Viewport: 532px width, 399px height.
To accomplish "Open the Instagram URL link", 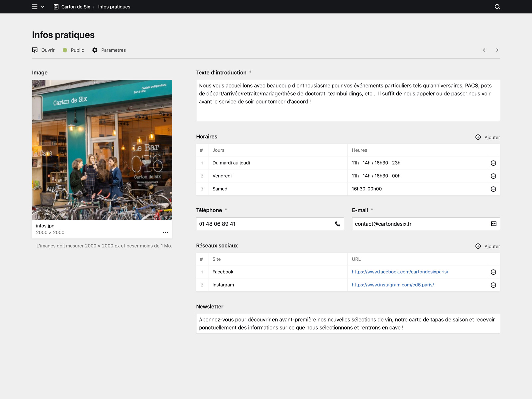I will 393,285.
